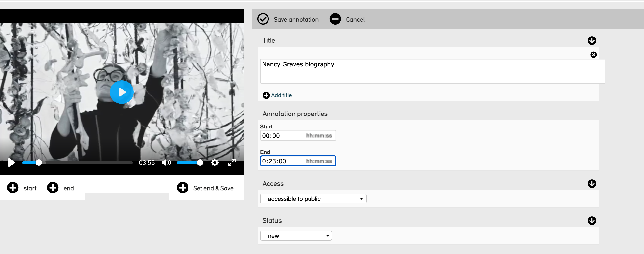
Task: Mute the video with the speaker icon
Action: coord(166,163)
